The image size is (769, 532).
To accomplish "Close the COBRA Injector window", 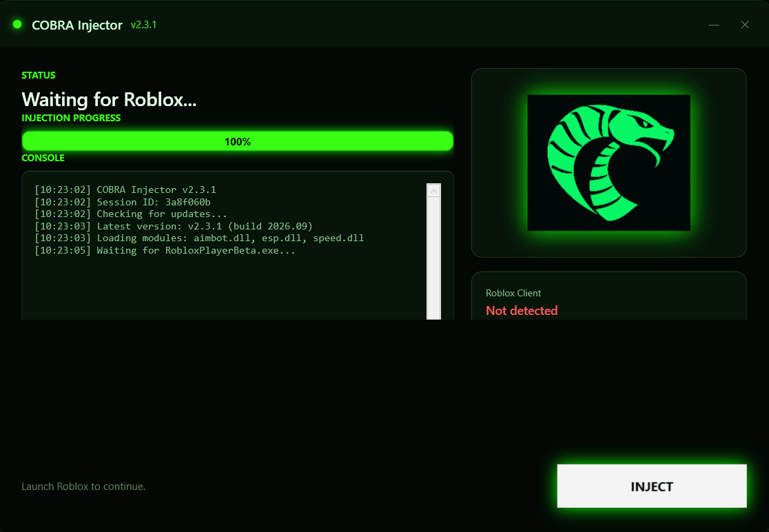I will [745, 25].
